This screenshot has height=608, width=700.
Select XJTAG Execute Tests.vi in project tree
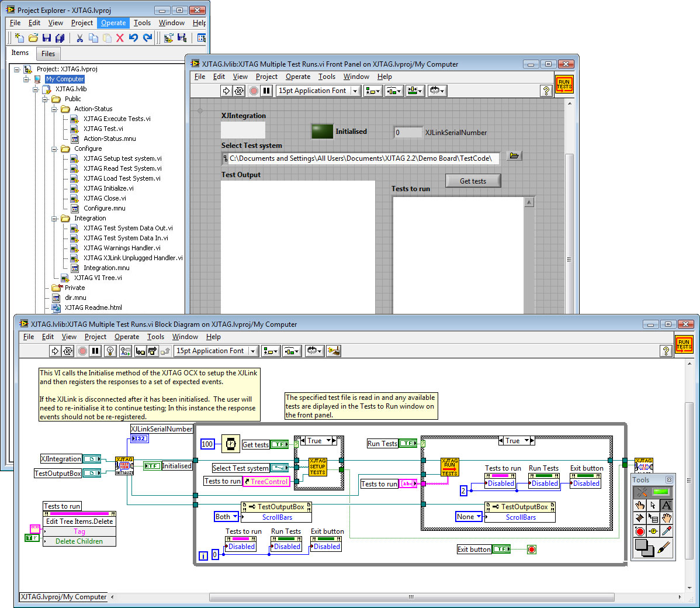click(x=117, y=119)
